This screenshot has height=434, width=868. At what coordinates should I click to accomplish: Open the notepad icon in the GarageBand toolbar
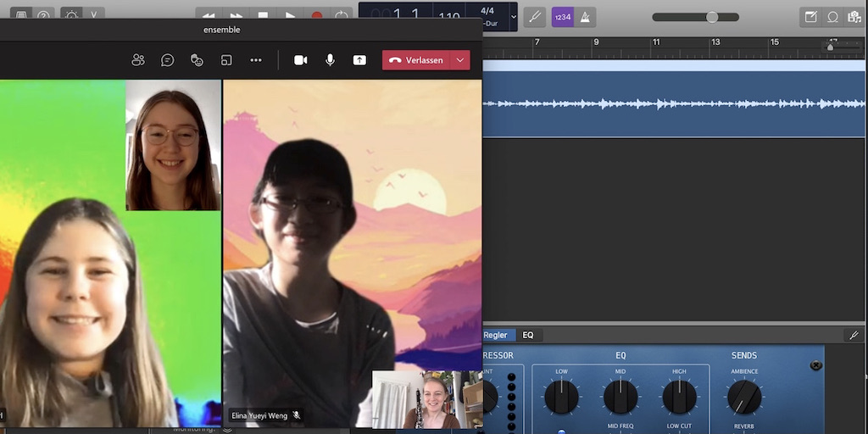click(x=811, y=17)
